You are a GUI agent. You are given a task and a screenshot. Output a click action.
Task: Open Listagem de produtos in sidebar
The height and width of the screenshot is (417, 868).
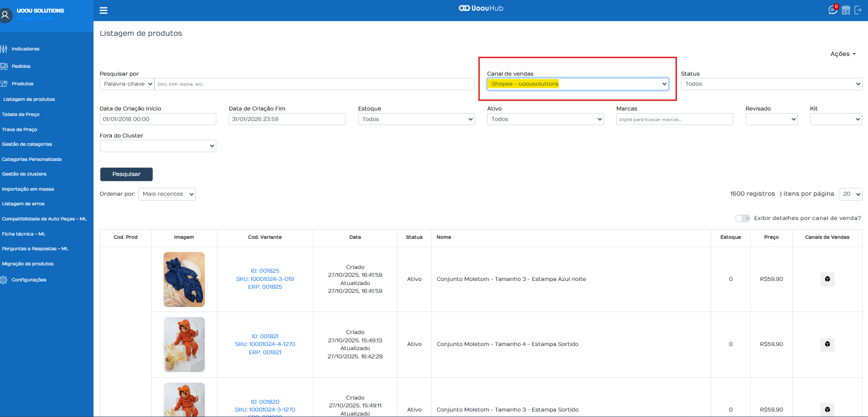pos(29,99)
